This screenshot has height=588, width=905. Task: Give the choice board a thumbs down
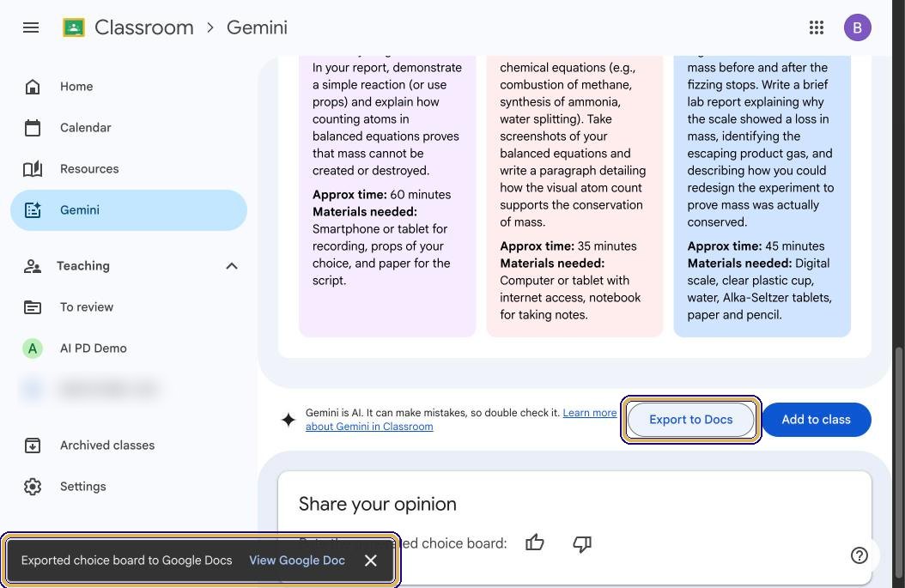pyautogui.click(x=582, y=543)
